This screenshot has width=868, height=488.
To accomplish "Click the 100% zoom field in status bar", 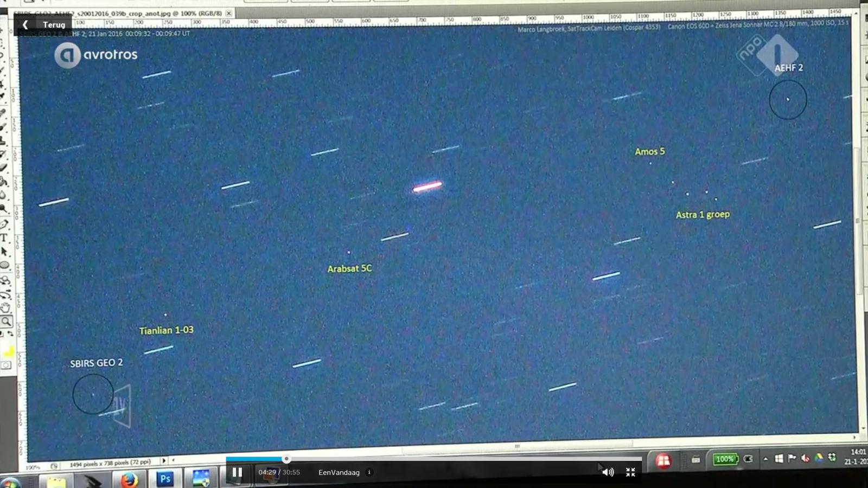I will (33, 467).
